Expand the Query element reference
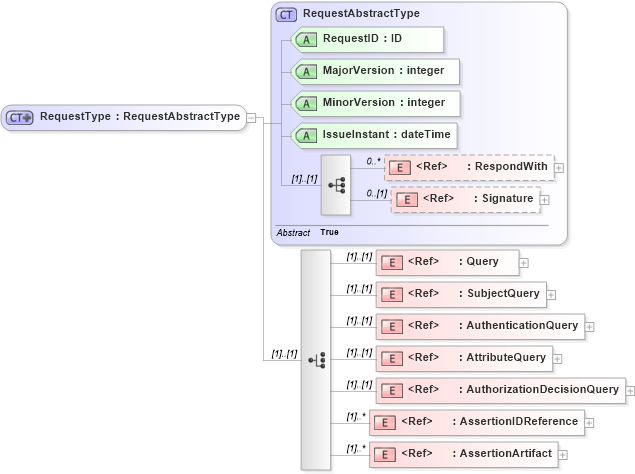Viewport: 635px width, 474px height. (524, 263)
